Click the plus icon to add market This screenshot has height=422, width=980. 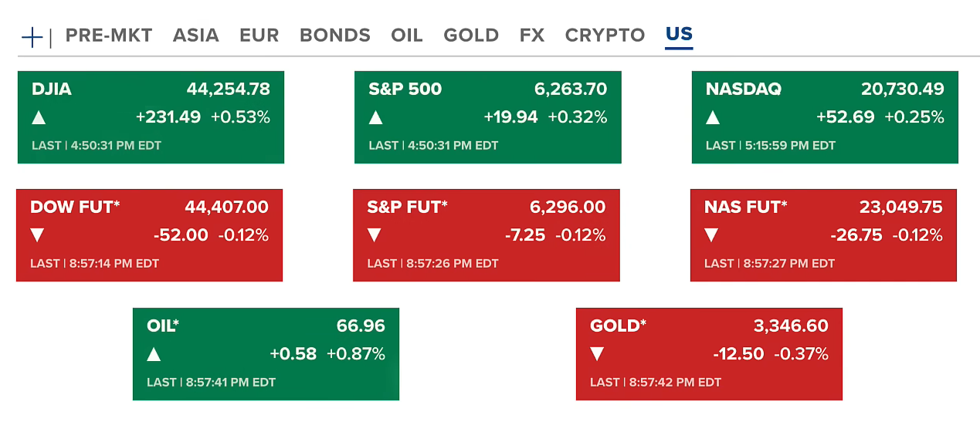point(32,36)
